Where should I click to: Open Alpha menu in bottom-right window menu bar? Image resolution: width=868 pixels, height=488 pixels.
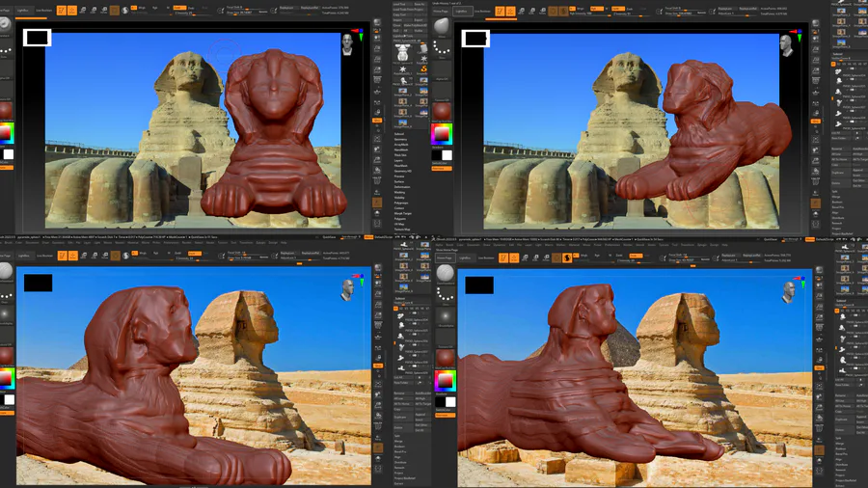(x=439, y=245)
